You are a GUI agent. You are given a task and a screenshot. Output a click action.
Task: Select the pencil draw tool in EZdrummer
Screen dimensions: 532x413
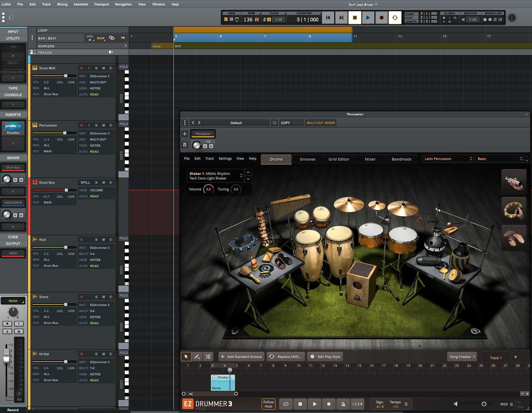(197, 357)
